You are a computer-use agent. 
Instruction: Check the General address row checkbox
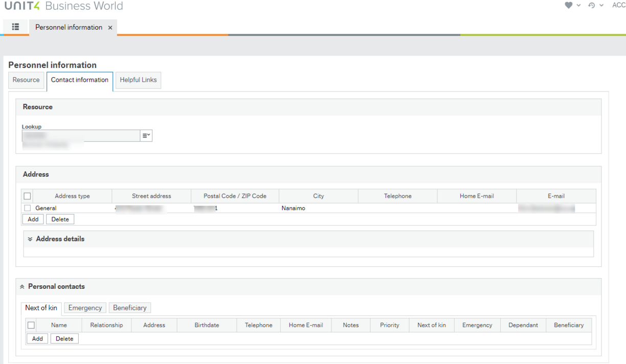tap(28, 208)
